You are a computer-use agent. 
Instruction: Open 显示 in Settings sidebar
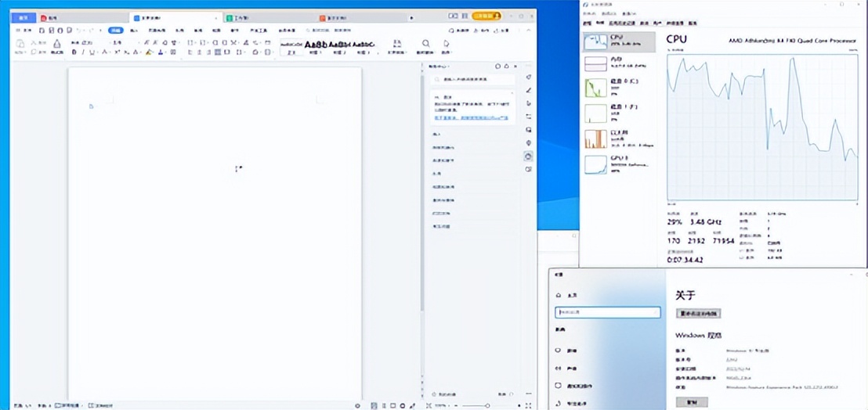pos(567,351)
